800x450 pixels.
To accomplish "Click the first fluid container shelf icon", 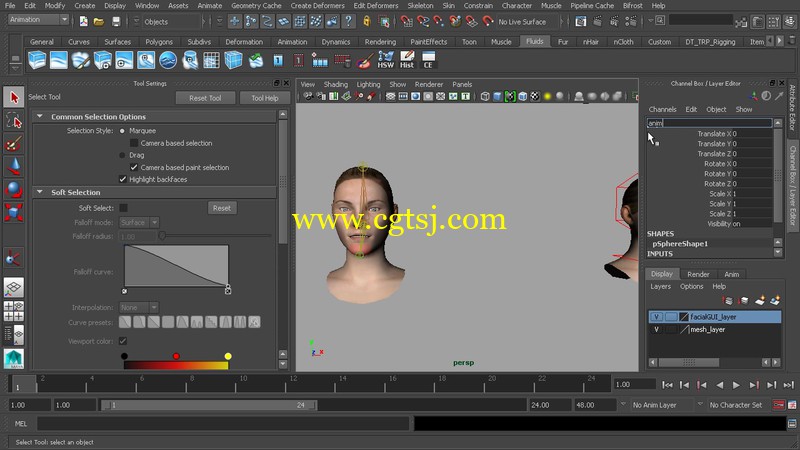I will tap(37, 60).
